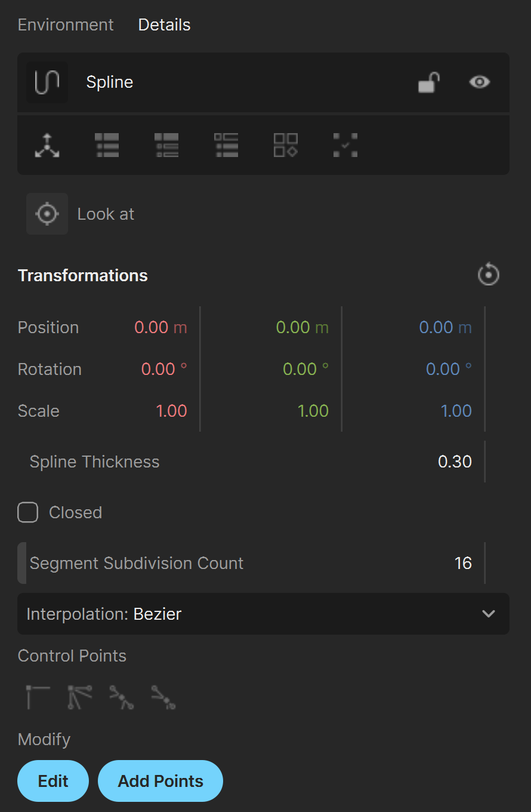Click the Look at target icon
This screenshot has width=531, height=812.
click(47, 214)
